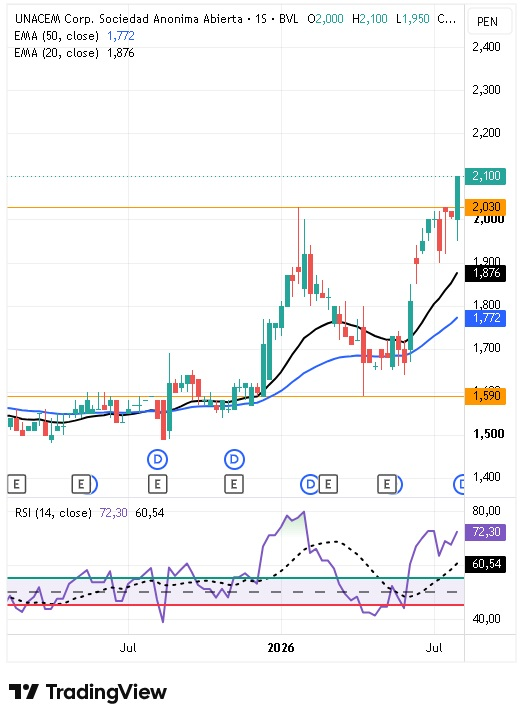
Task: Click the 60,54 value in RSI legend
Action: click(150, 513)
